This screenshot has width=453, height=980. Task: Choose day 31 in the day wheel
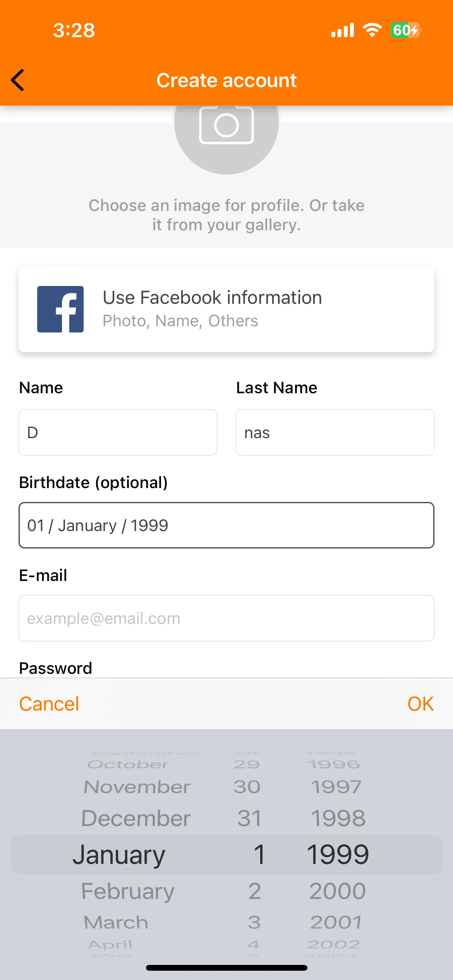coord(249,818)
